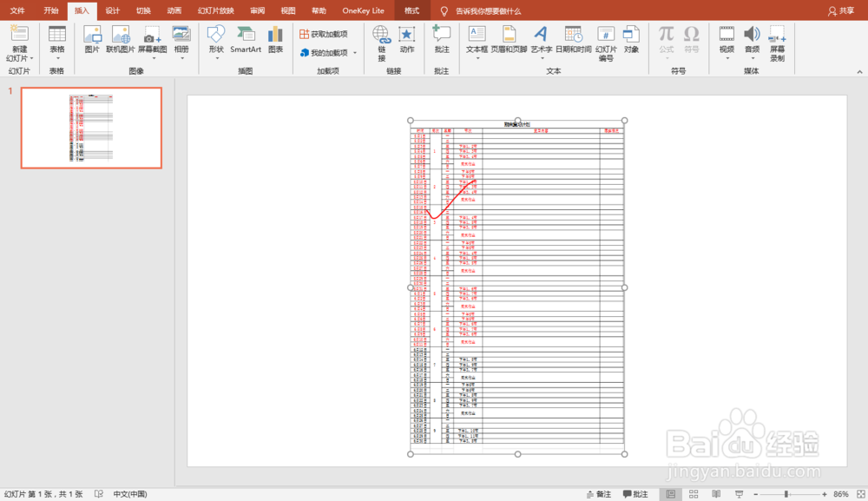Insert a picture with the 图片 icon
This screenshot has height=501, width=868.
92,35
